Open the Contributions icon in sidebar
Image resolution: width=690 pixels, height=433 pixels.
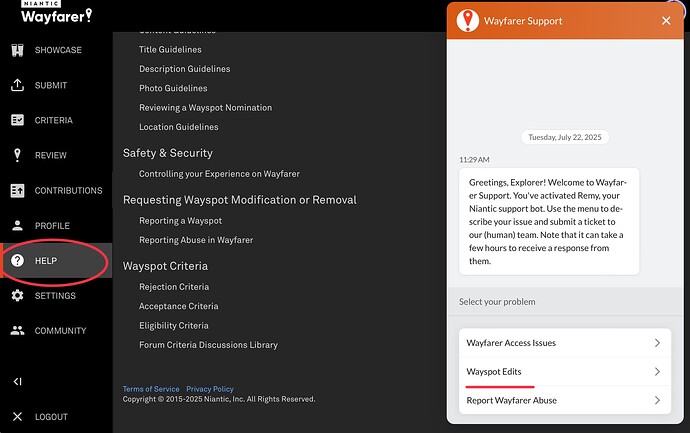(17, 190)
